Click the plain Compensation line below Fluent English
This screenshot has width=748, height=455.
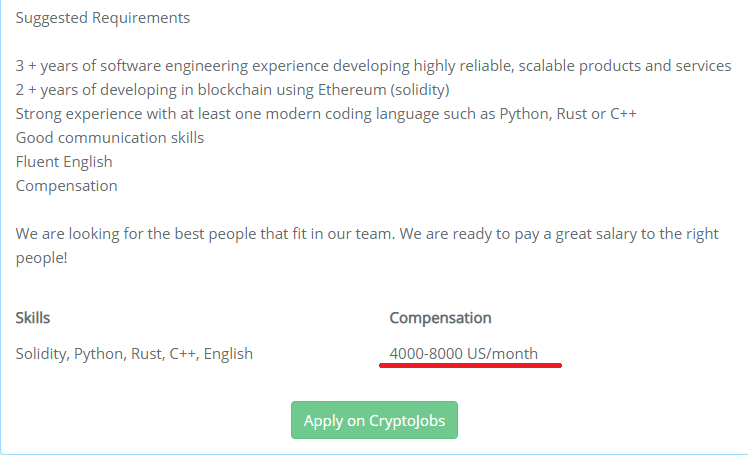point(66,186)
